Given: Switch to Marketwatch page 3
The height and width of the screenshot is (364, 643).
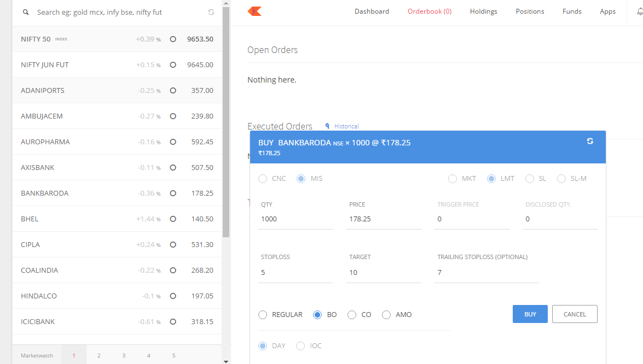Looking at the screenshot, I should (124, 355).
